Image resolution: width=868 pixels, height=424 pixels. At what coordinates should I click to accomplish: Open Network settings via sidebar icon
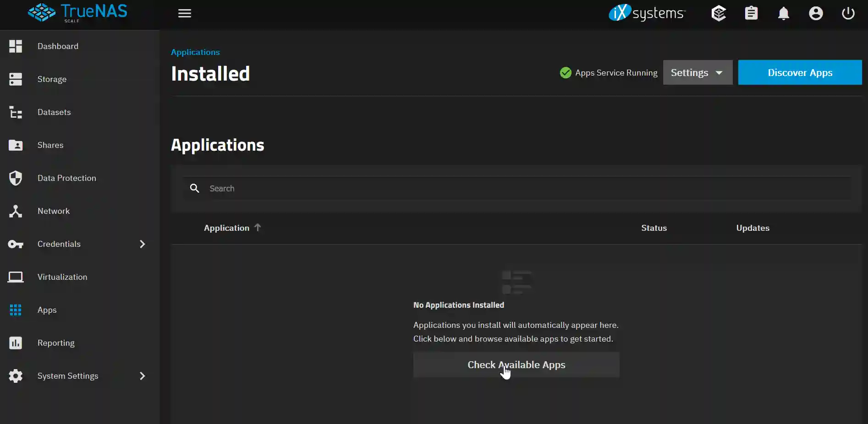coord(16,211)
